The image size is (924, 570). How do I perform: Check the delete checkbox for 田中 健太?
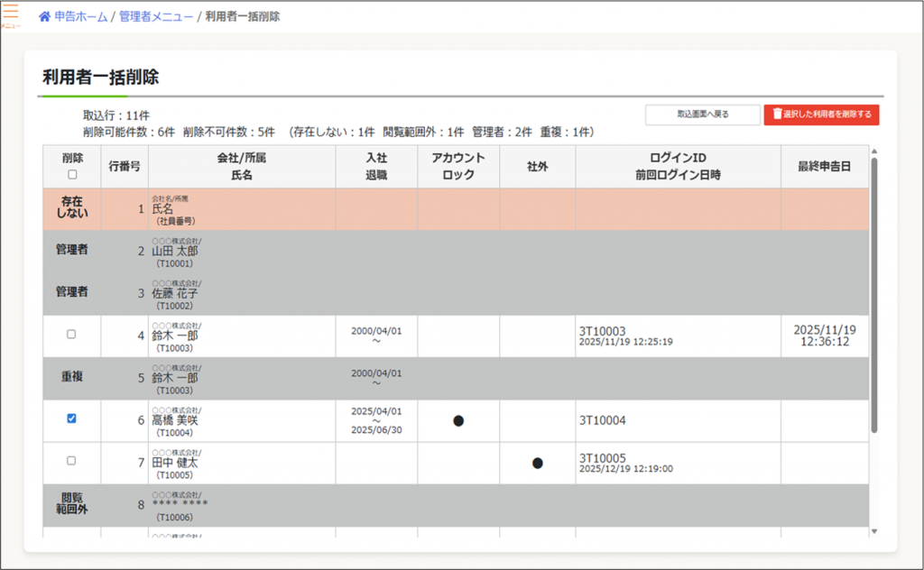tap(72, 461)
